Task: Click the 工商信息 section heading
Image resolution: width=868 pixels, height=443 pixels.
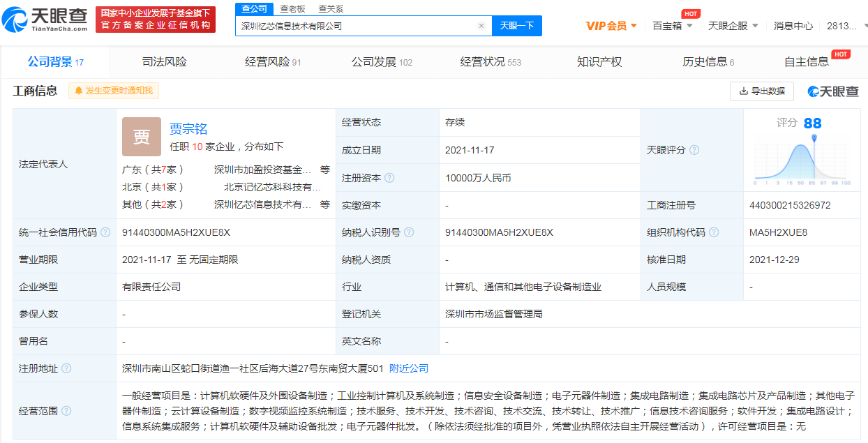Action: coord(35,91)
